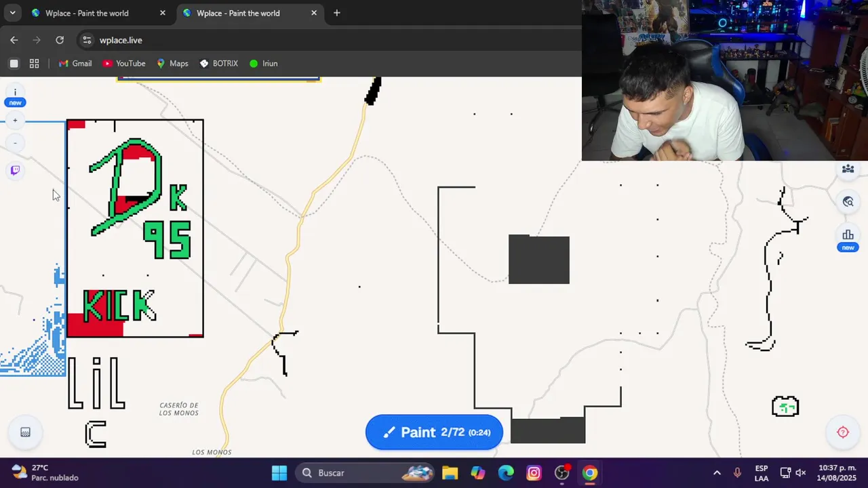Open the users/alliance icon on right
The width and height of the screenshot is (868, 488).
(x=848, y=169)
